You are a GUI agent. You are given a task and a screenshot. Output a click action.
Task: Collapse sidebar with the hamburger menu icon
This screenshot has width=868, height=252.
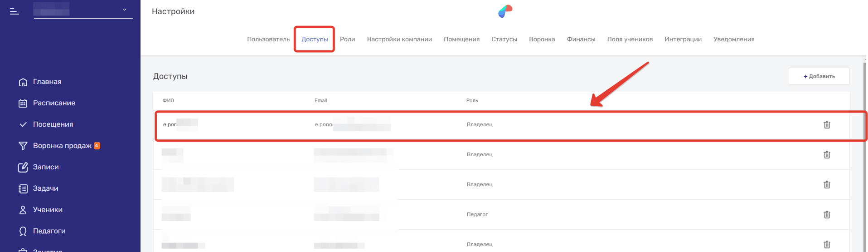15,11
